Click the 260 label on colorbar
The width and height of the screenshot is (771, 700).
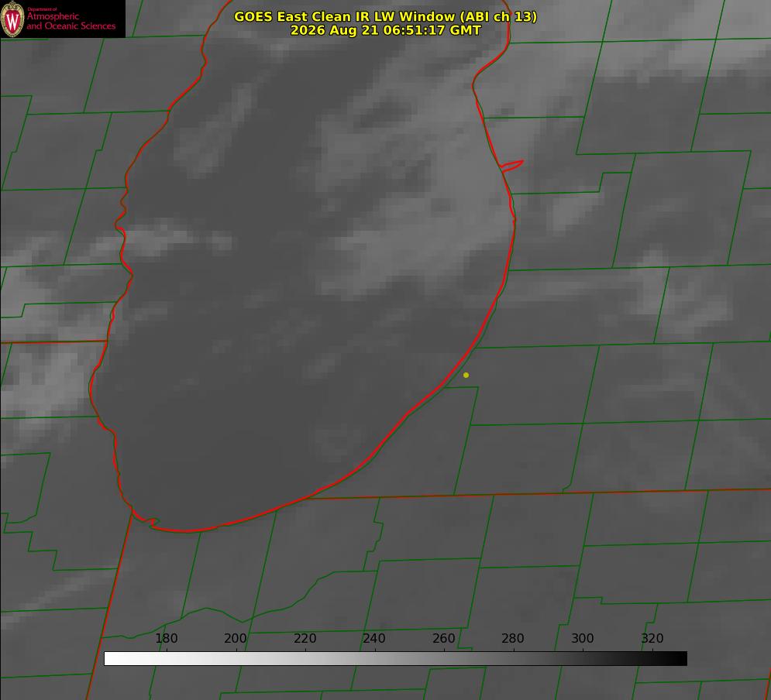(x=444, y=638)
